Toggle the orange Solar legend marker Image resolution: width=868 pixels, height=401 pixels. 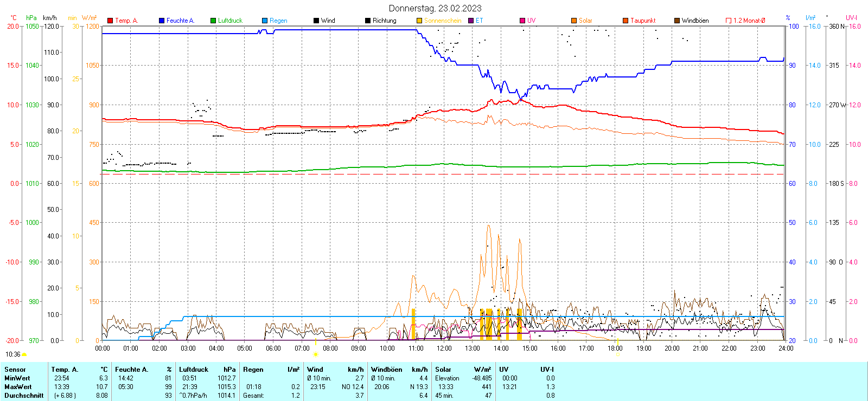574,21
